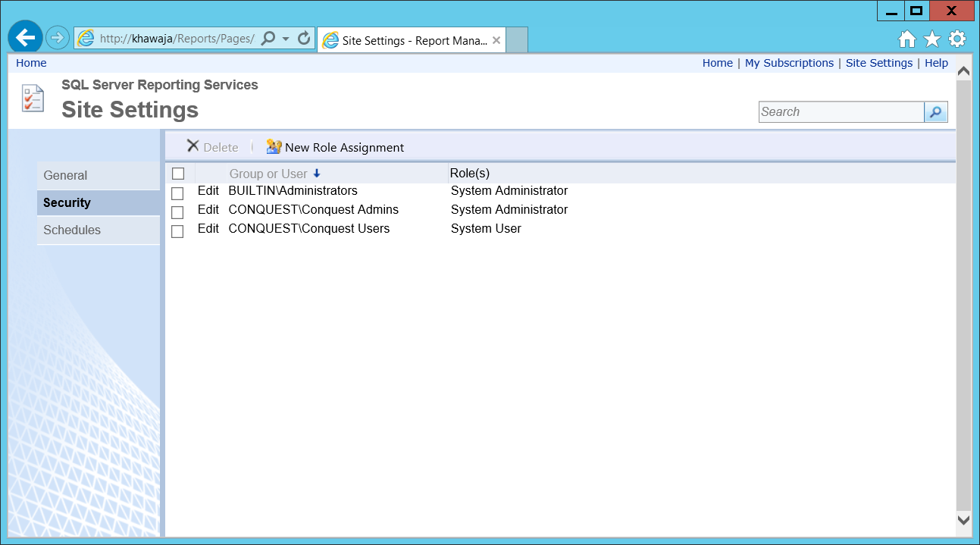Switch to the Schedules tab
This screenshot has height=545, width=980.
tap(99, 230)
